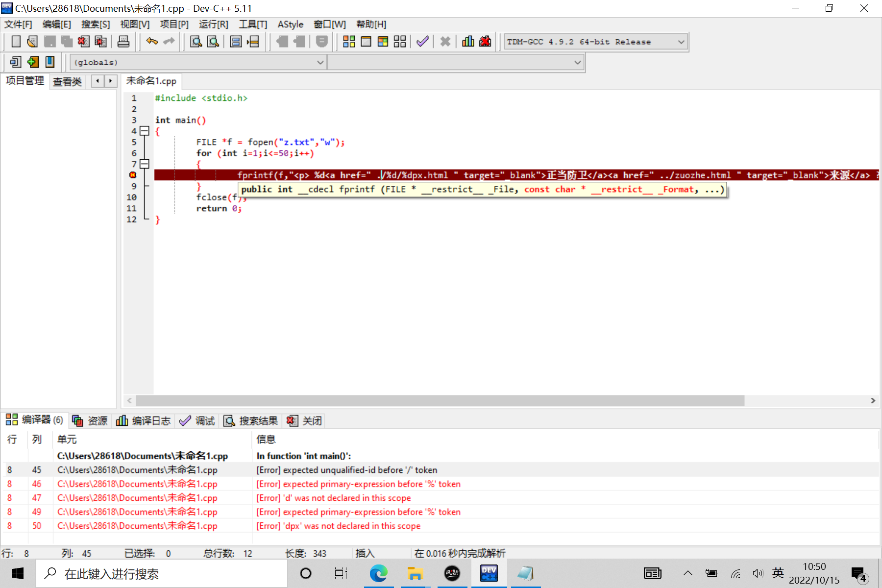Click the New file toolbar icon
Image resolution: width=882 pixels, height=588 pixels.
(x=16, y=42)
